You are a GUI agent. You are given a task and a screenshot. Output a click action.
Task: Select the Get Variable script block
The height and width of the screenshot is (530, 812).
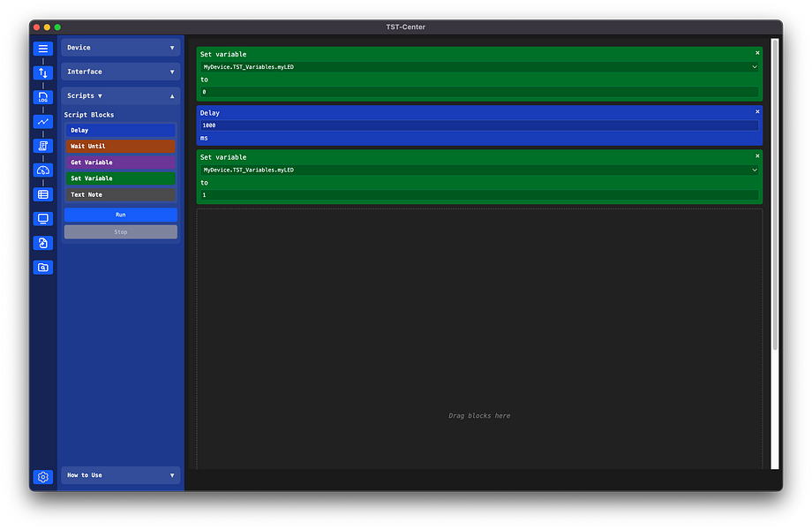click(x=121, y=163)
